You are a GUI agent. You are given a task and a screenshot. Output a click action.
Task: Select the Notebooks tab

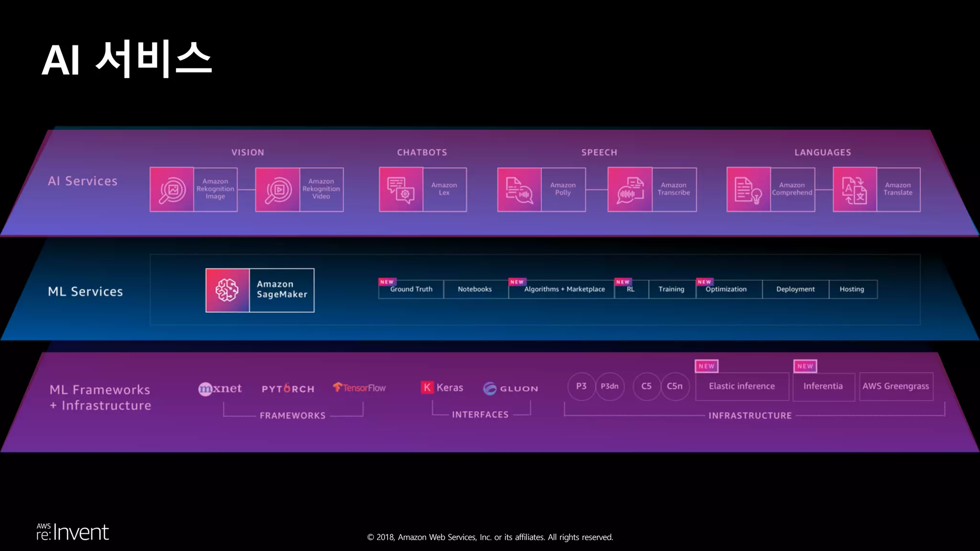475,289
